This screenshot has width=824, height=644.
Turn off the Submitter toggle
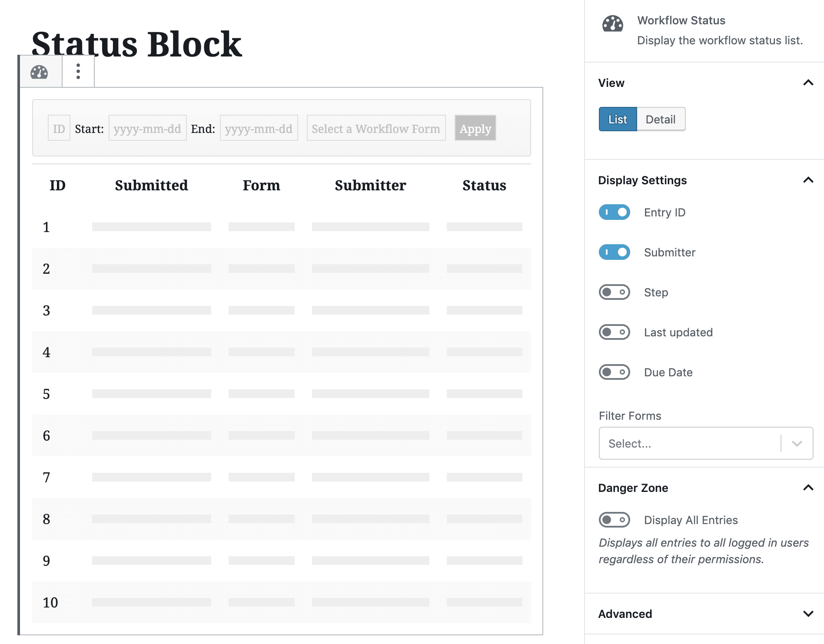point(614,252)
